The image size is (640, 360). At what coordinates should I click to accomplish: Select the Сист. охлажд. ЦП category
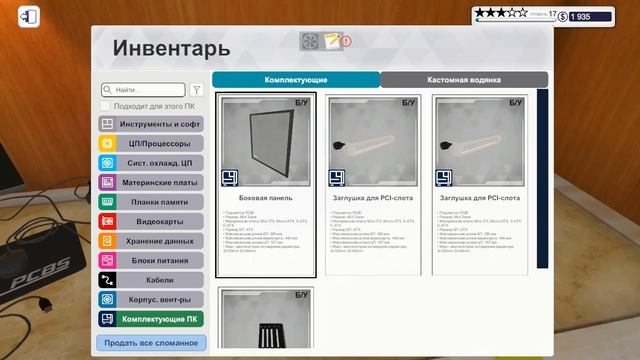(151, 163)
